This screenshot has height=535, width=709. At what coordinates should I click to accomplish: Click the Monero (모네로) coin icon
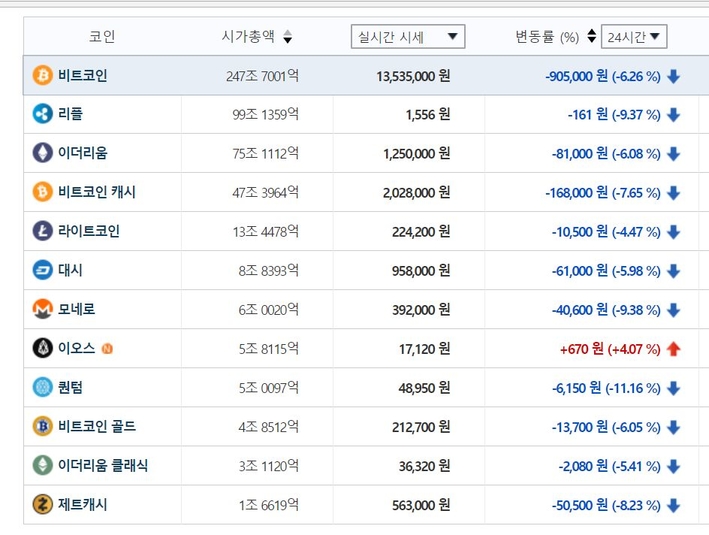(x=43, y=309)
